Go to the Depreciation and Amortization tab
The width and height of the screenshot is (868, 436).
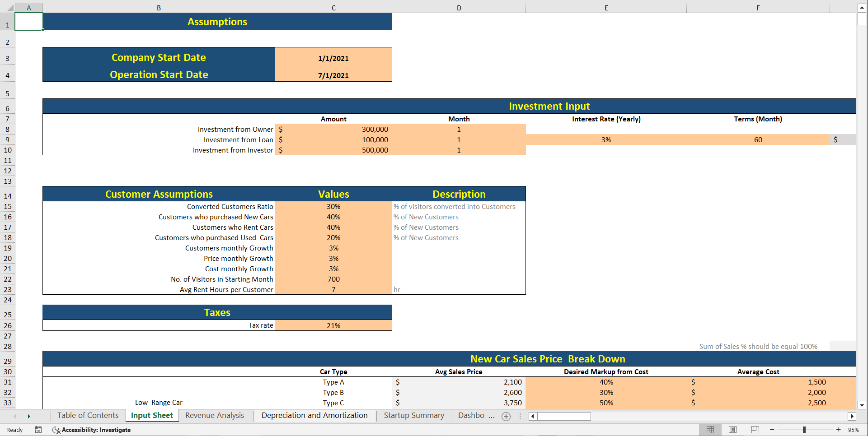tap(314, 415)
